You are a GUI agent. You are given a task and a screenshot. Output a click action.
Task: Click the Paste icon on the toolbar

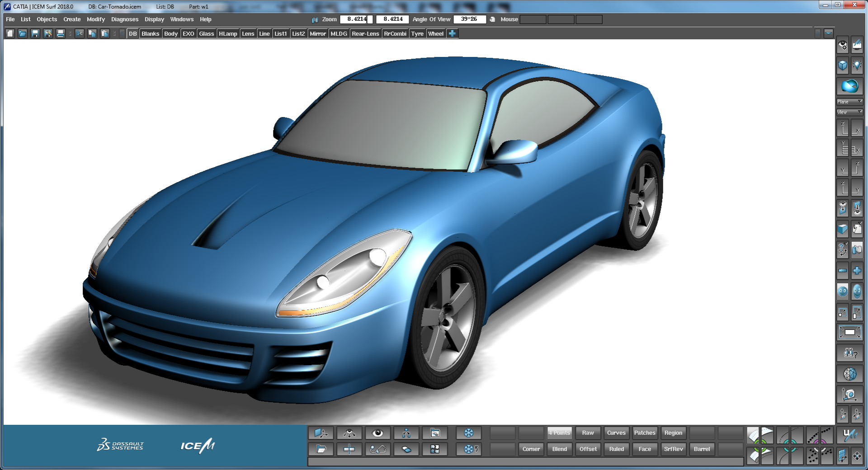tap(105, 33)
